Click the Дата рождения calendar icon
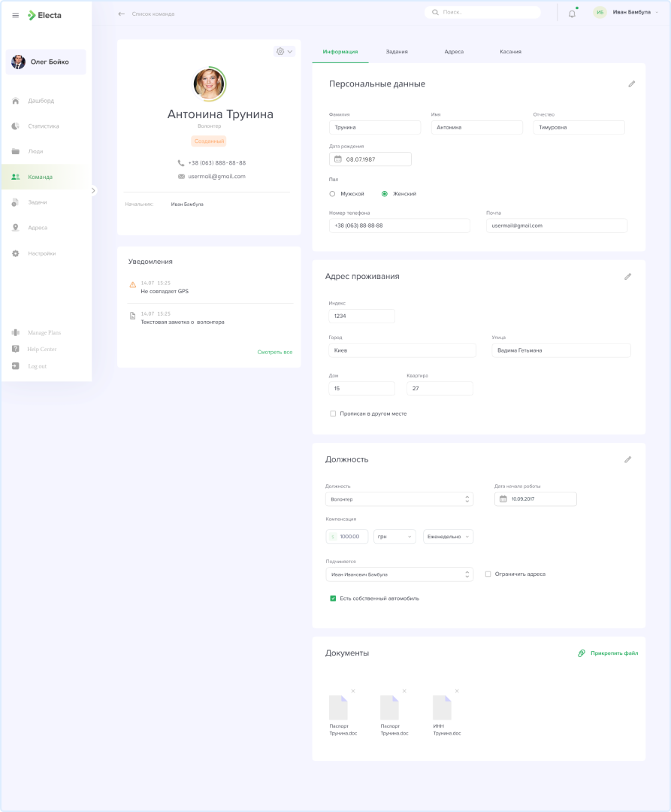 click(338, 159)
